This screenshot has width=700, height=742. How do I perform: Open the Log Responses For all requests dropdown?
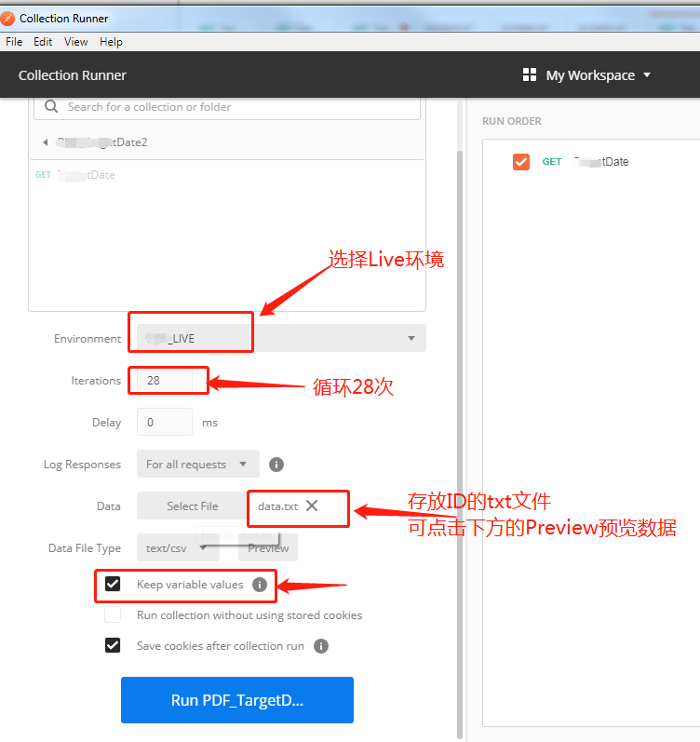(x=198, y=465)
